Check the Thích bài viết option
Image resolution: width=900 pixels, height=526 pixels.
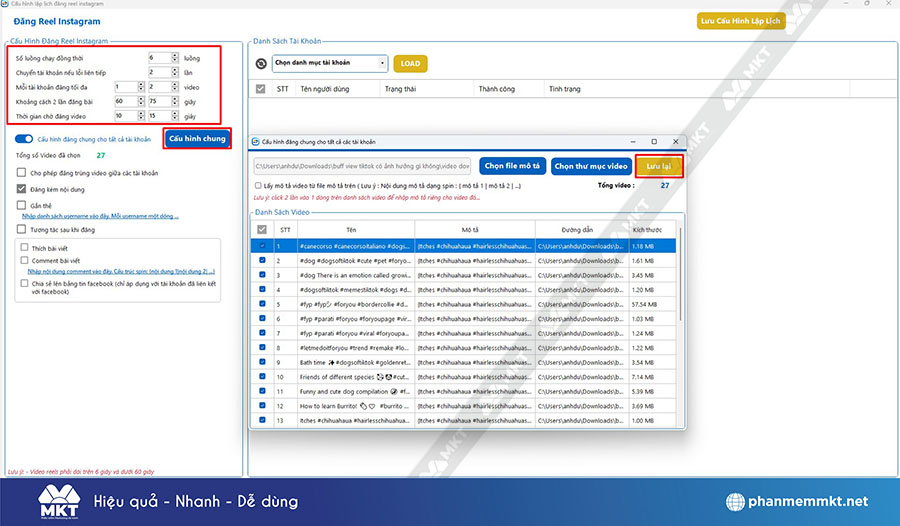(x=24, y=247)
